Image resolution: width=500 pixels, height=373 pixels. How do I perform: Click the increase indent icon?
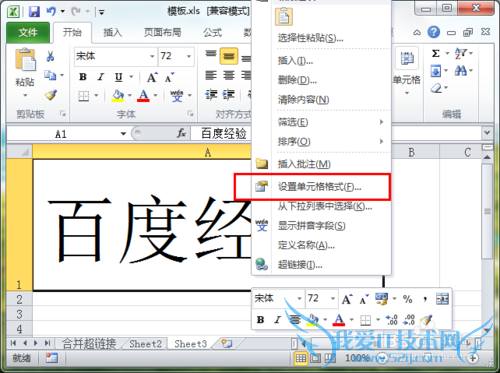[229, 95]
